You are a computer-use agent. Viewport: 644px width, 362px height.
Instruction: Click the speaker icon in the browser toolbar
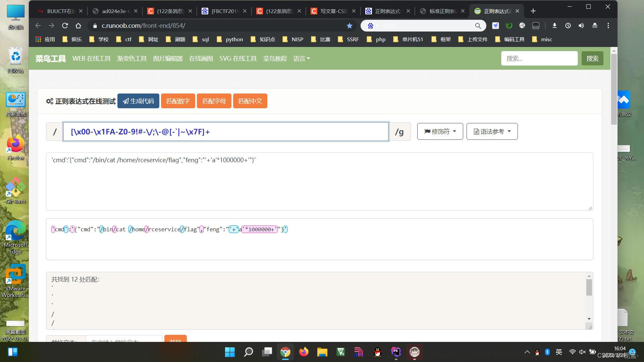point(581,25)
